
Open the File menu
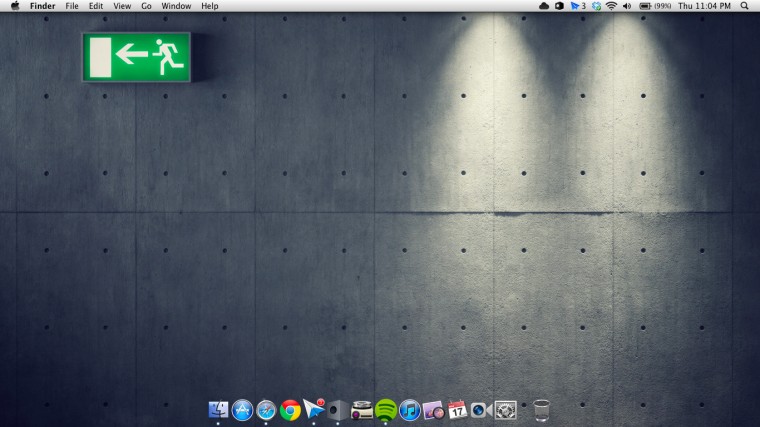pos(72,6)
